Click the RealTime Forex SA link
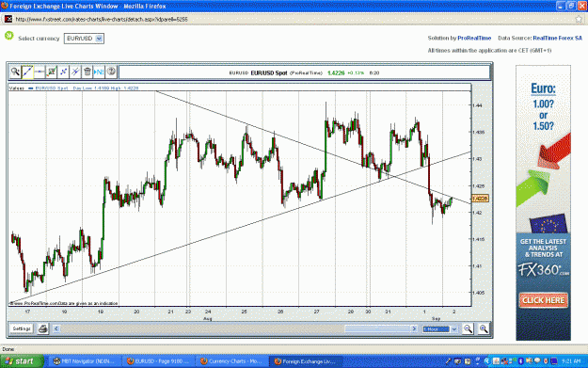 point(557,39)
